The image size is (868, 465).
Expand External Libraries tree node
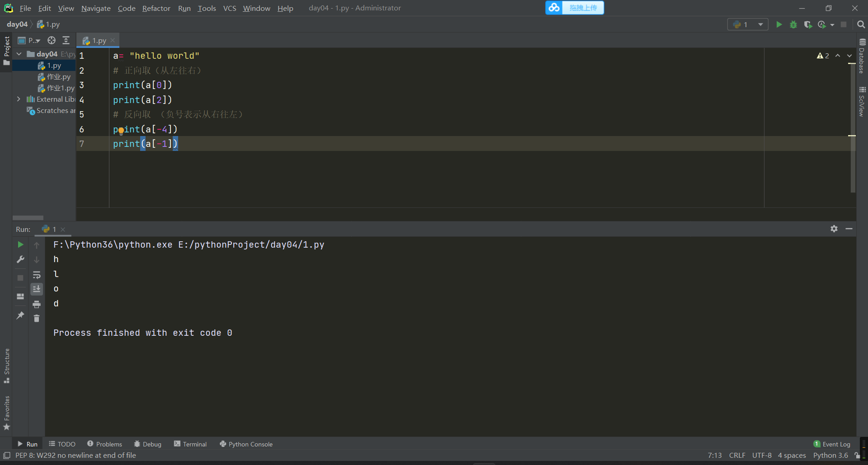[19, 99]
